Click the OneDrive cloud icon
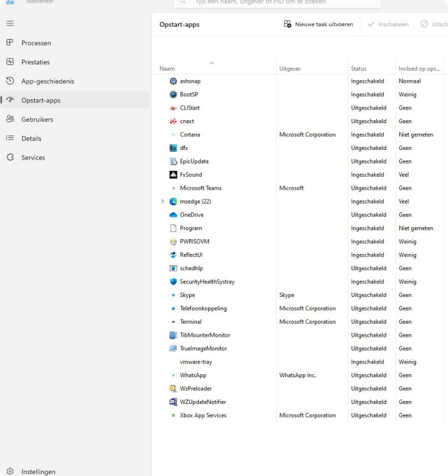This screenshot has width=448, height=476. pos(173,215)
